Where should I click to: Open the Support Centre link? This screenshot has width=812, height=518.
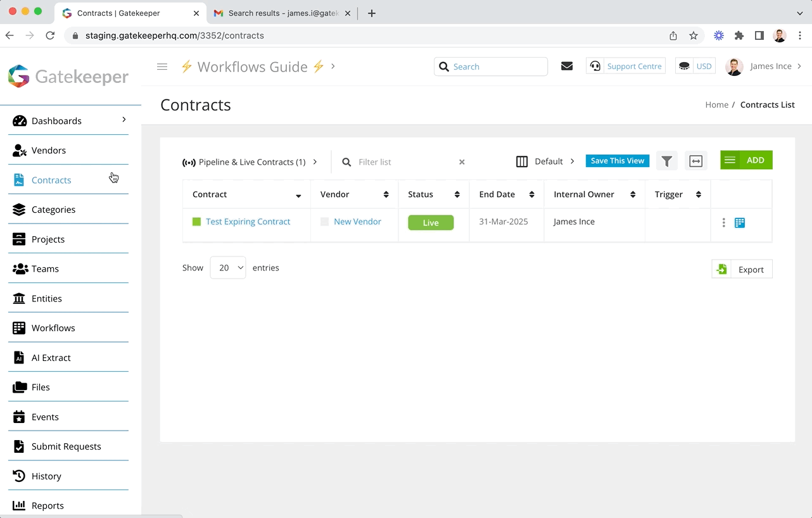[634, 66]
